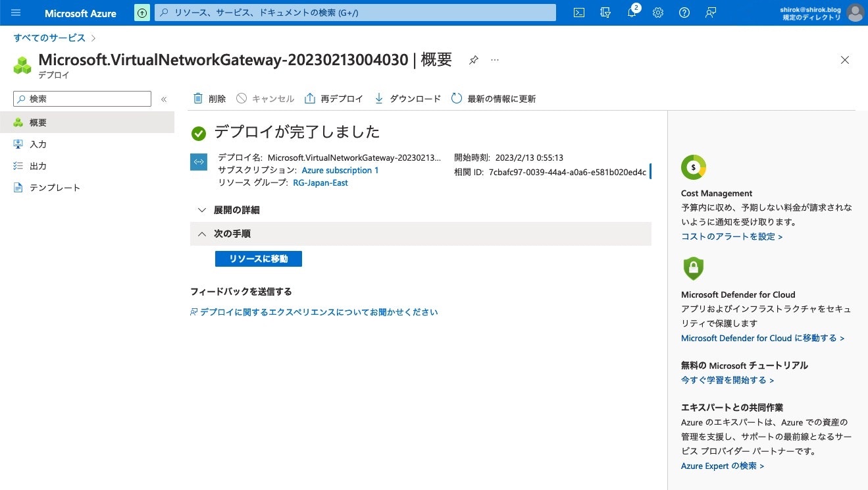Copy the 相関 ID value
This screenshot has height=490, width=868.
pyautogui.click(x=650, y=171)
